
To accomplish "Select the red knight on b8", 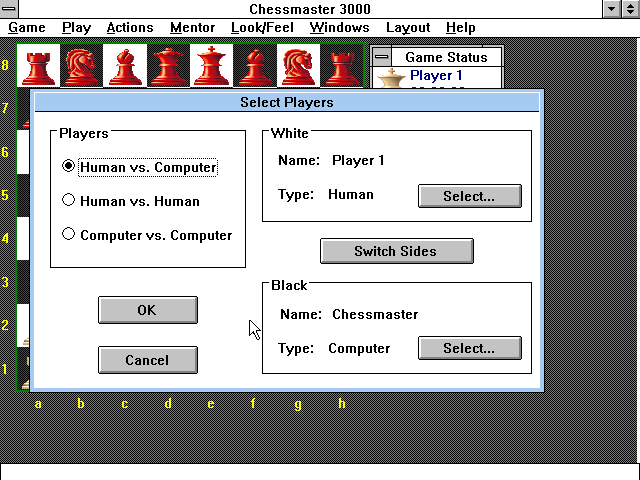I will point(81,67).
